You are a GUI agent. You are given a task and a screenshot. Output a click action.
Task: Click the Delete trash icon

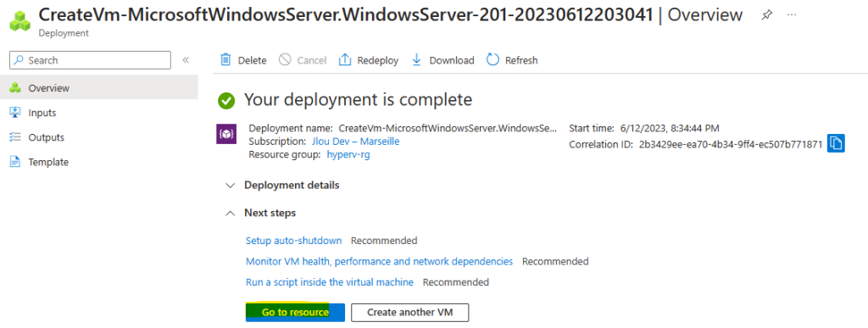pyautogui.click(x=225, y=59)
